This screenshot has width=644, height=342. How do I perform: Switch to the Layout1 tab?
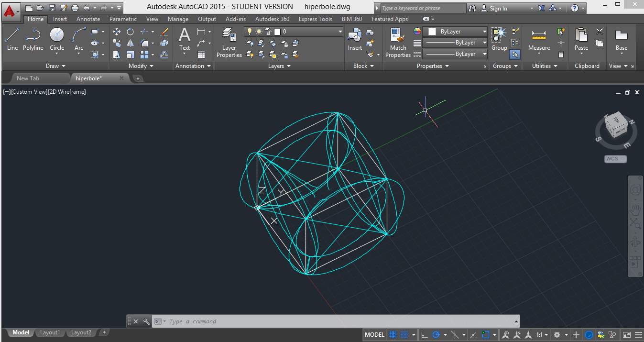50,332
